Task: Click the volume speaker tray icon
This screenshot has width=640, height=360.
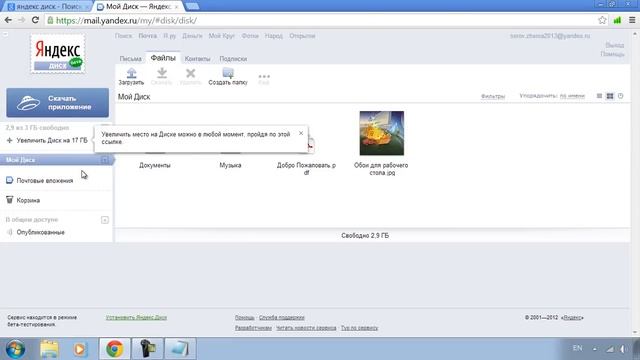Action: tap(623, 349)
